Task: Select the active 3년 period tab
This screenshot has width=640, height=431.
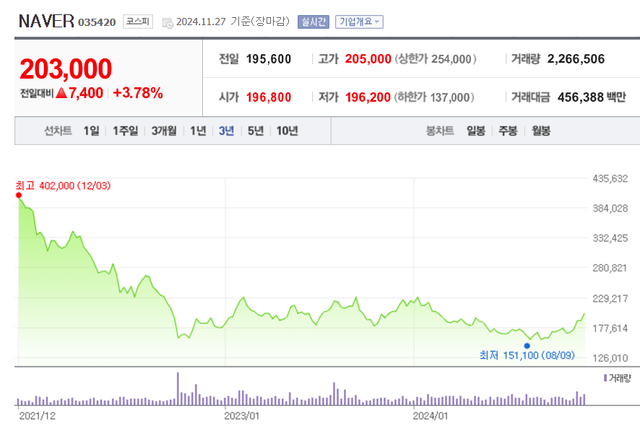Action: [x=227, y=131]
